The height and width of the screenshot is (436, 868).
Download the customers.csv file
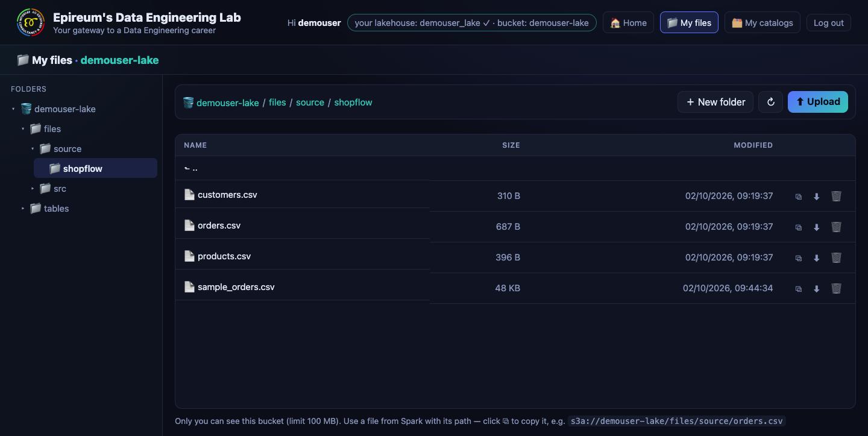click(817, 197)
